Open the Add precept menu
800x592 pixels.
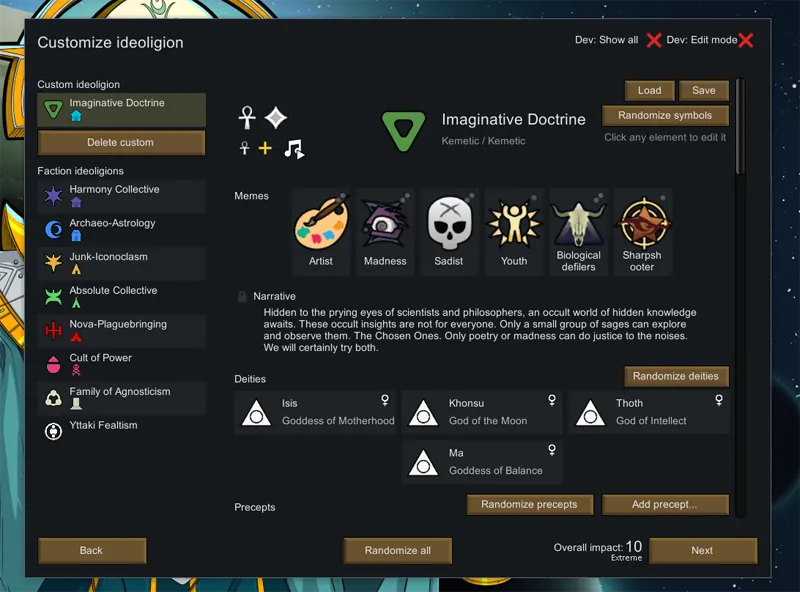[x=665, y=505]
